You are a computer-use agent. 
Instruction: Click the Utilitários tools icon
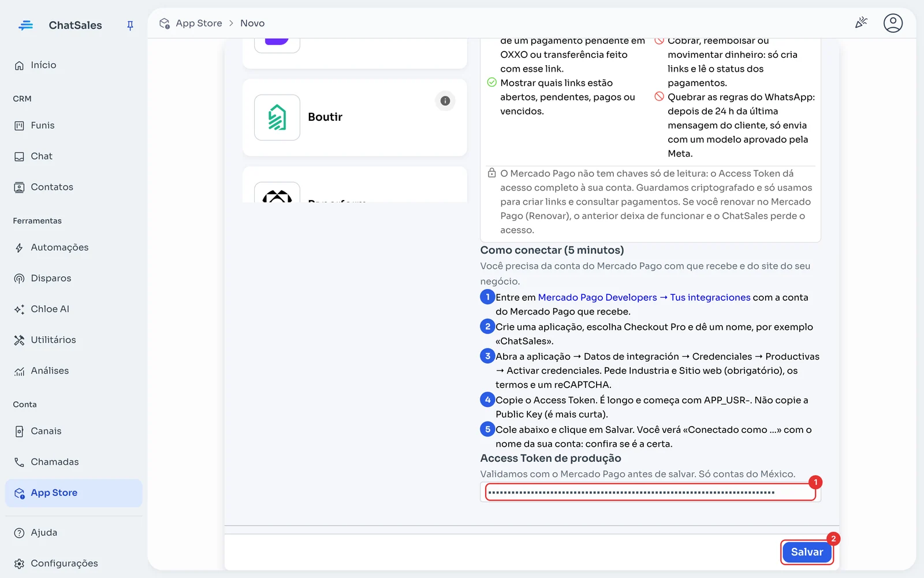(19, 340)
